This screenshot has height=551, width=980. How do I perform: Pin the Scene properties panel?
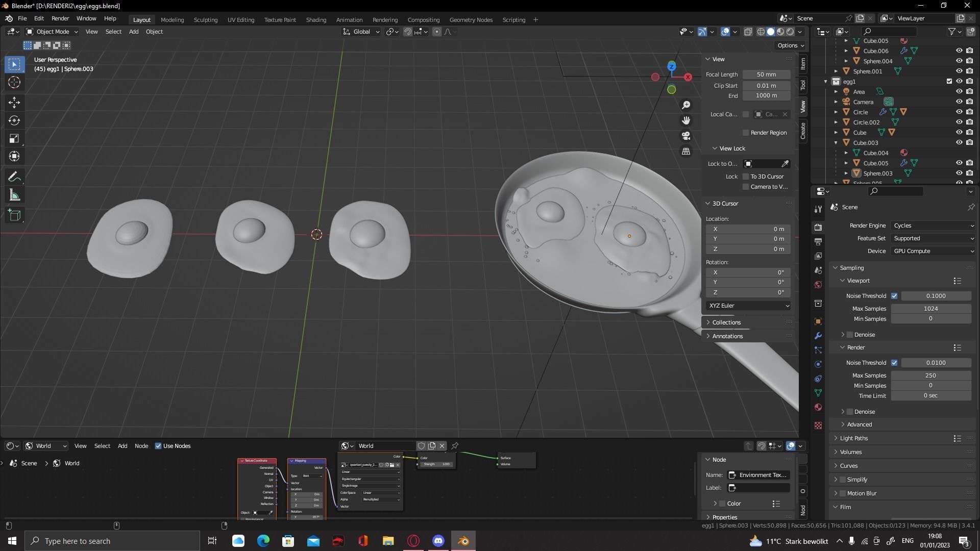971,207
